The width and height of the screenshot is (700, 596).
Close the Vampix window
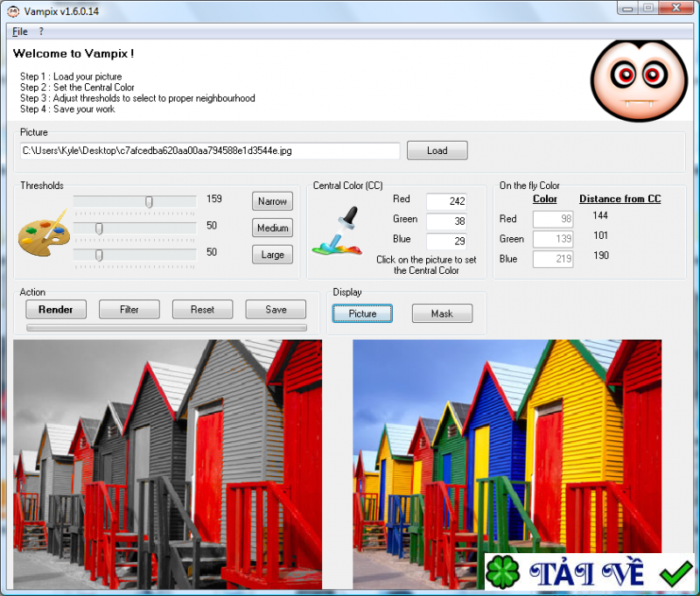(x=675, y=8)
